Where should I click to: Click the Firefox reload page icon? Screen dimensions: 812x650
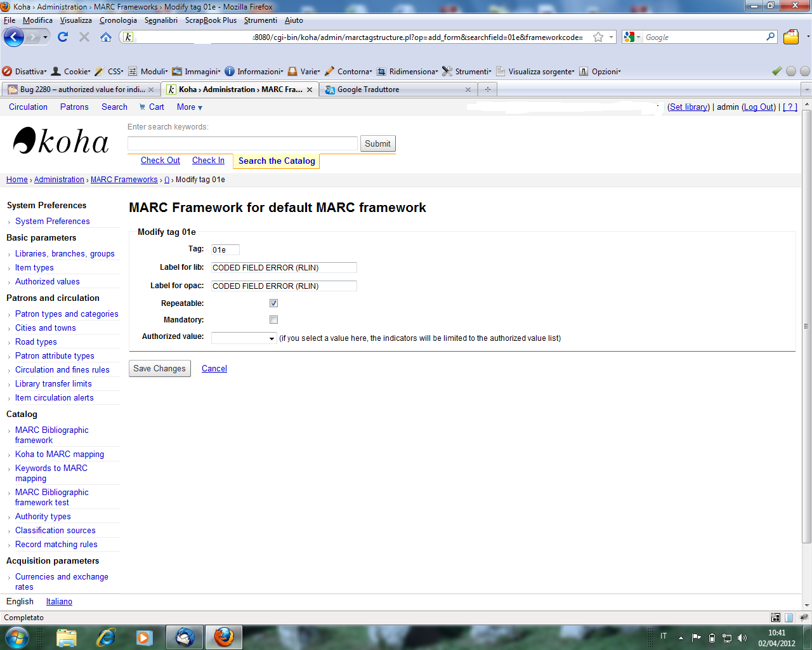tap(62, 37)
